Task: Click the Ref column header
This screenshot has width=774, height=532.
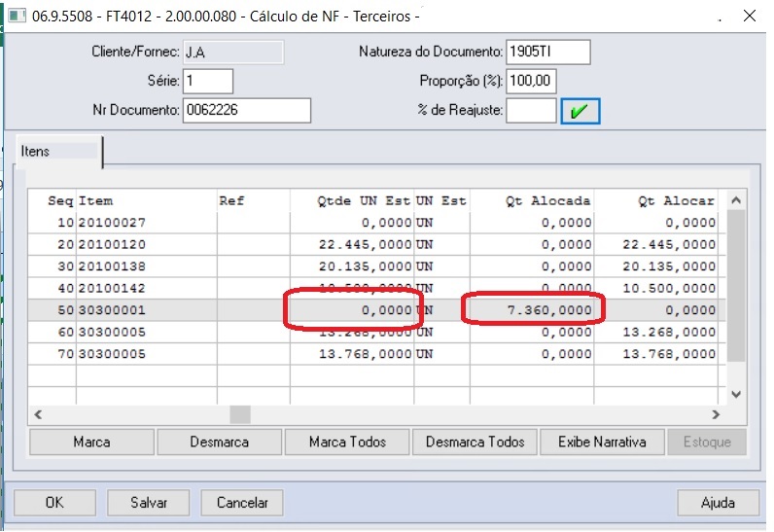Action: point(254,201)
